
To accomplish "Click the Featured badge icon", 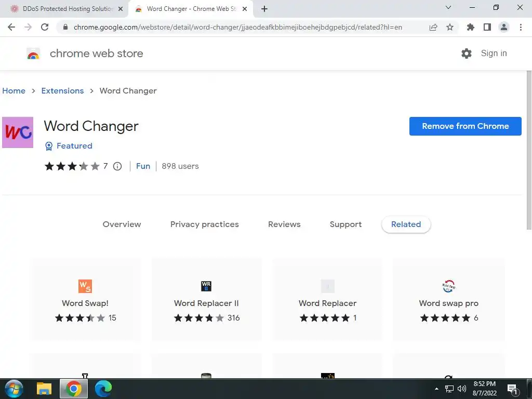I will pos(49,146).
